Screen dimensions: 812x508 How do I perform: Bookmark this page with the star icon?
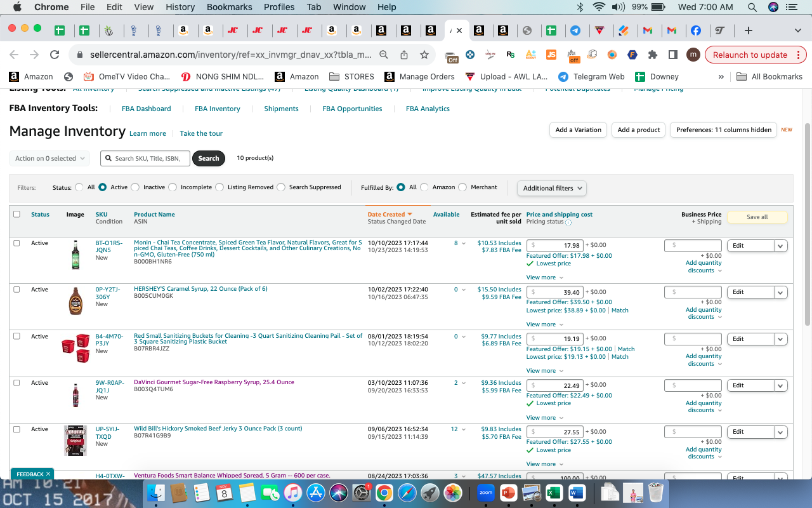(424, 55)
